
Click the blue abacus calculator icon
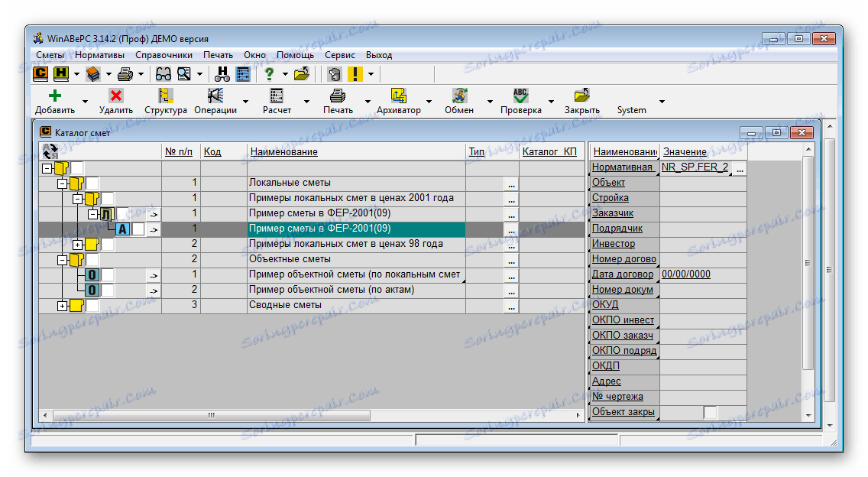pos(243,73)
